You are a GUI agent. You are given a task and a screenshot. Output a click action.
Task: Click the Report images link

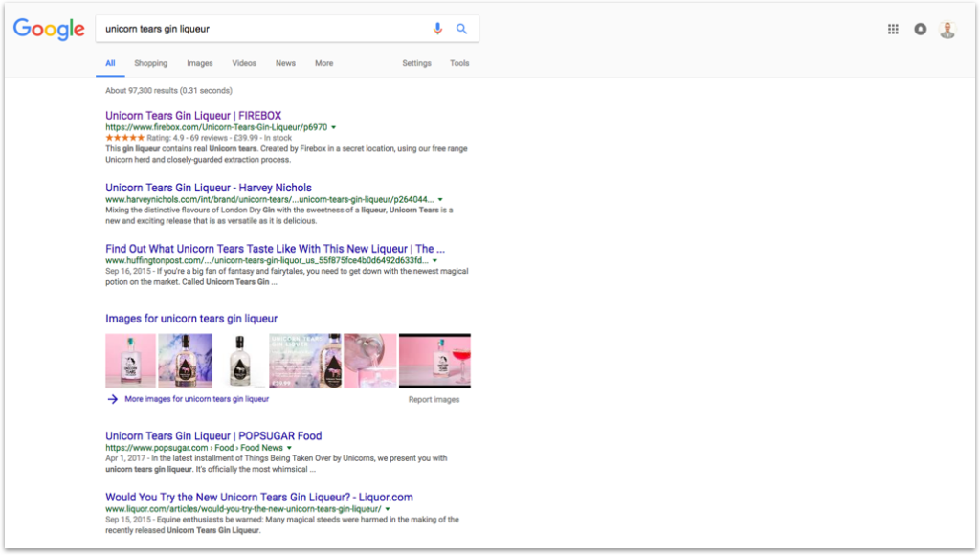click(x=434, y=399)
